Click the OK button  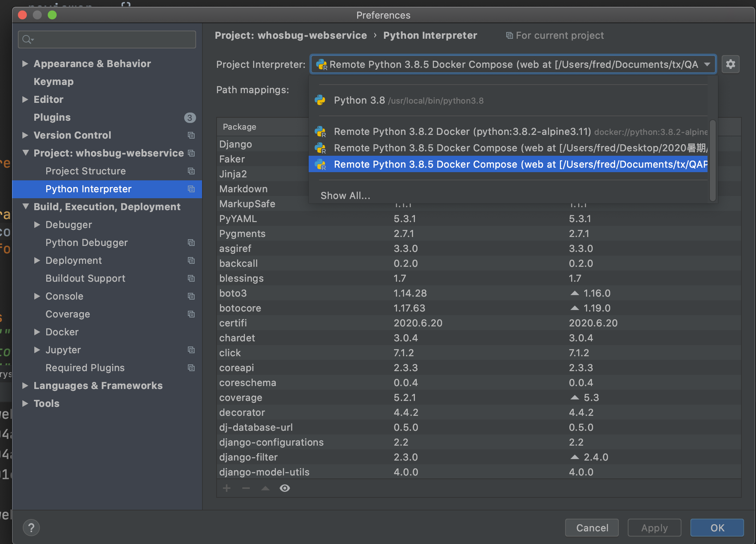tap(717, 528)
